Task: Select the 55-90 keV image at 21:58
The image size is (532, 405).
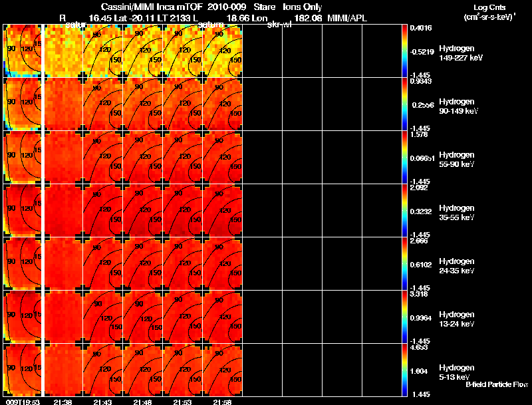Action: pyautogui.click(x=222, y=158)
